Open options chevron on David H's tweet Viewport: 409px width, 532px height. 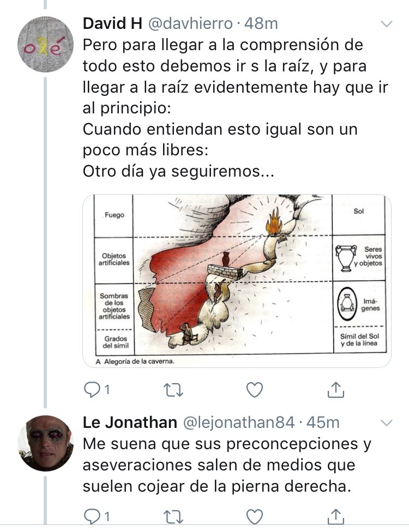(x=387, y=24)
